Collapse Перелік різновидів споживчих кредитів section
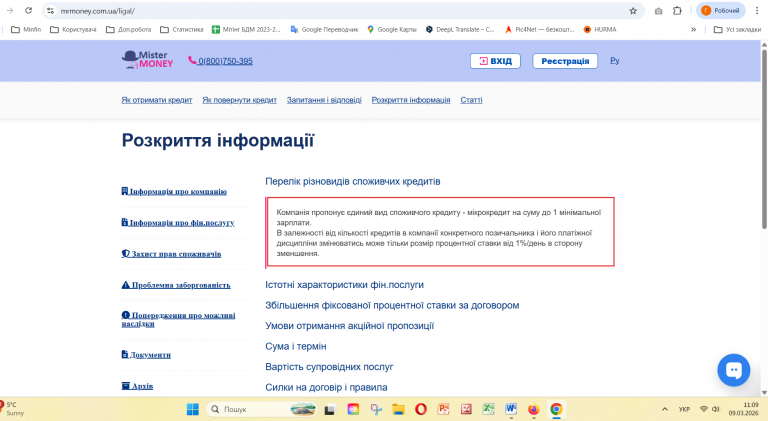Image resolution: width=768 pixels, height=421 pixels. 353,181
